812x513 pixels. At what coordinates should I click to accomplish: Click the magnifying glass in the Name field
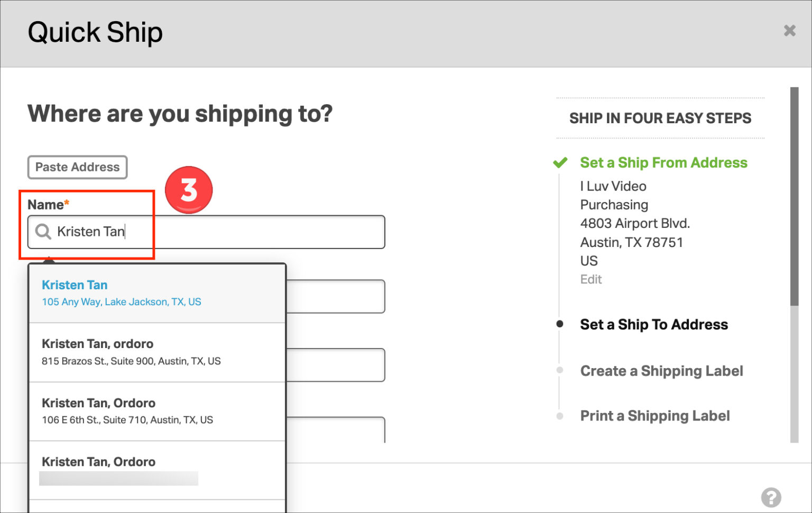(x=43, y=232)
